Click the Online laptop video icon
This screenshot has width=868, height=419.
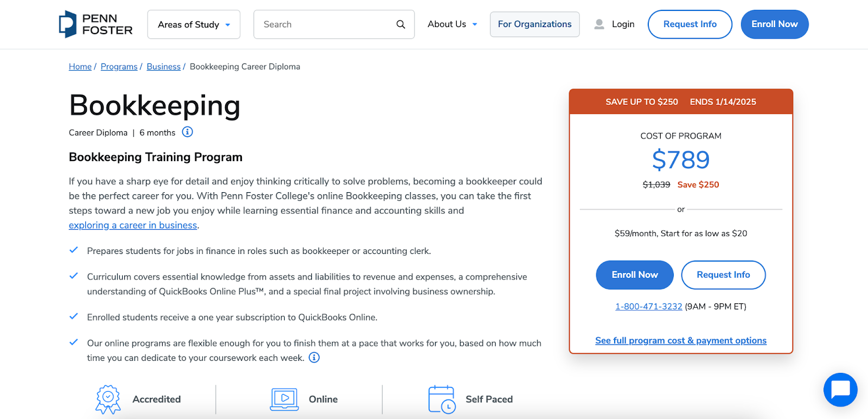click(284, 398)
